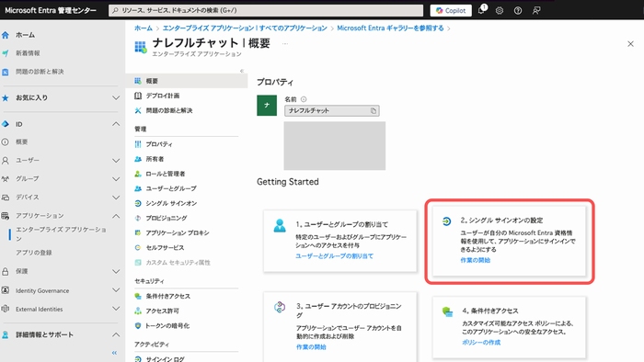Expand External Identities in sidebar
The width and height of the screenshot is (644, 362).
point(116,309)
